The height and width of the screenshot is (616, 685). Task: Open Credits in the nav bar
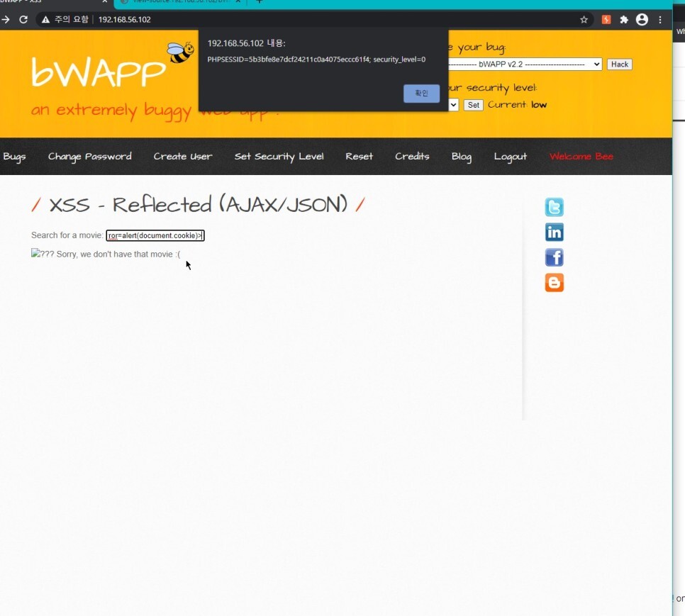[412, 156]
